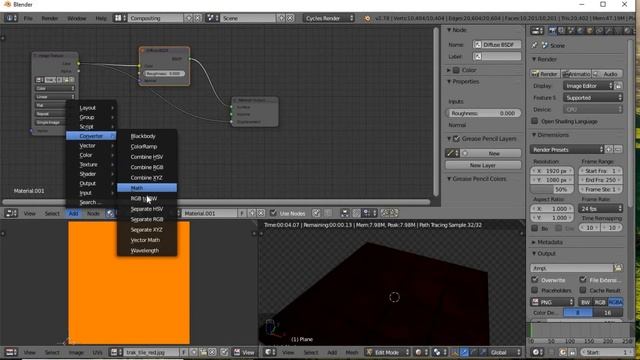Open node editor type selector icon
The image size is (640, 360).
pyautogui.click(x=11, y=213)
